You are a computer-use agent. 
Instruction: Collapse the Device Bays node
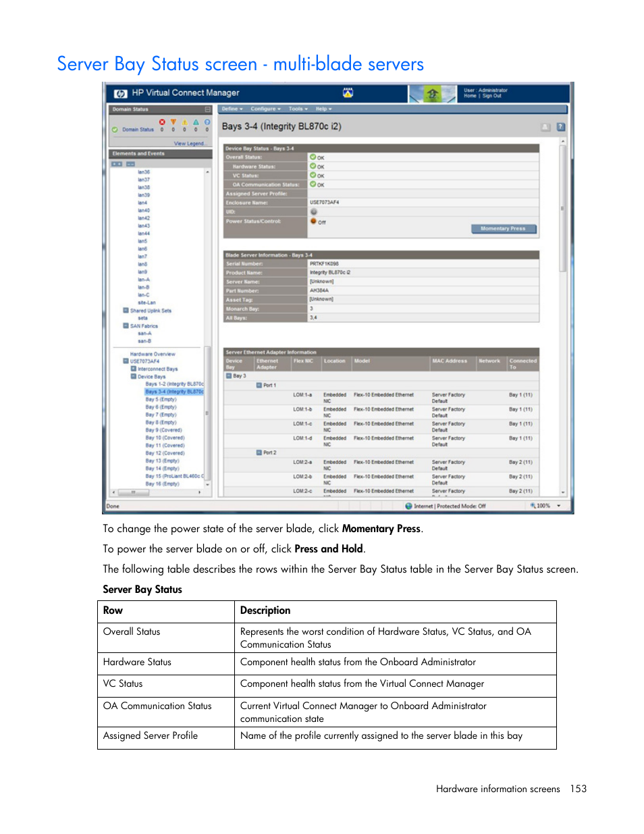(x=133, y=376)
